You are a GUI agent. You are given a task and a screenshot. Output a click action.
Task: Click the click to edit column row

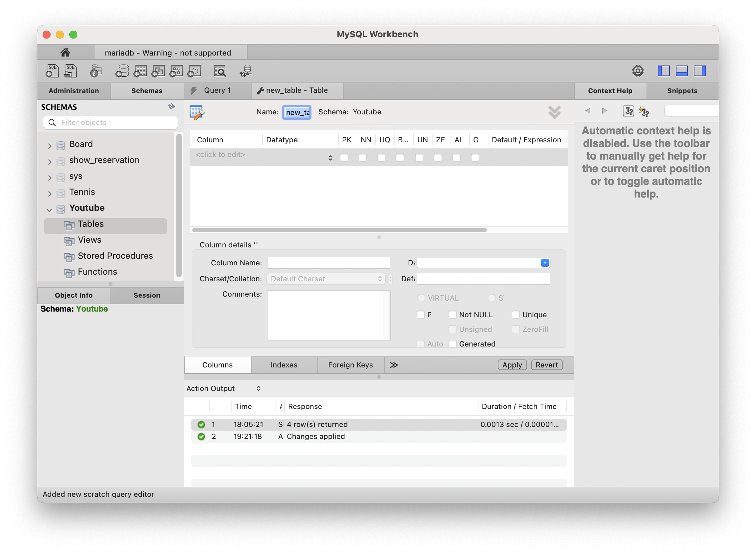click(x=379, y=157)
